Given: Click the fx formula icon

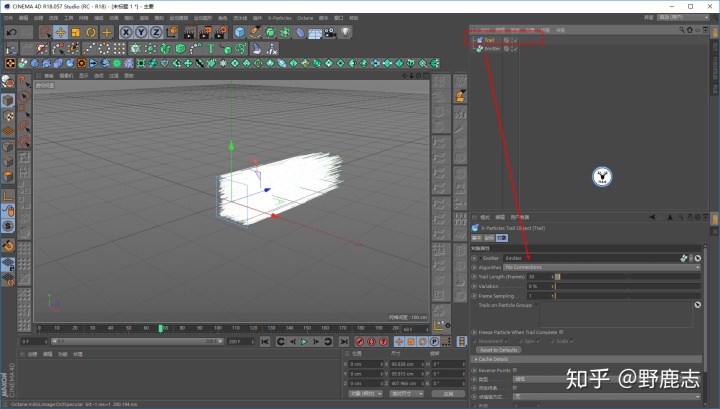Looking at the screenshot, I should pos(272,48).
